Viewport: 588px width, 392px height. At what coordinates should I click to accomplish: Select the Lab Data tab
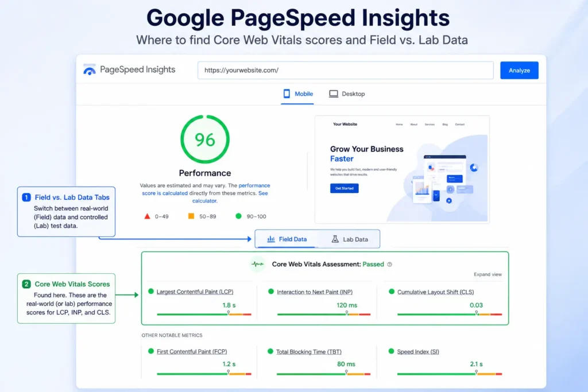[x=350, y=239]
